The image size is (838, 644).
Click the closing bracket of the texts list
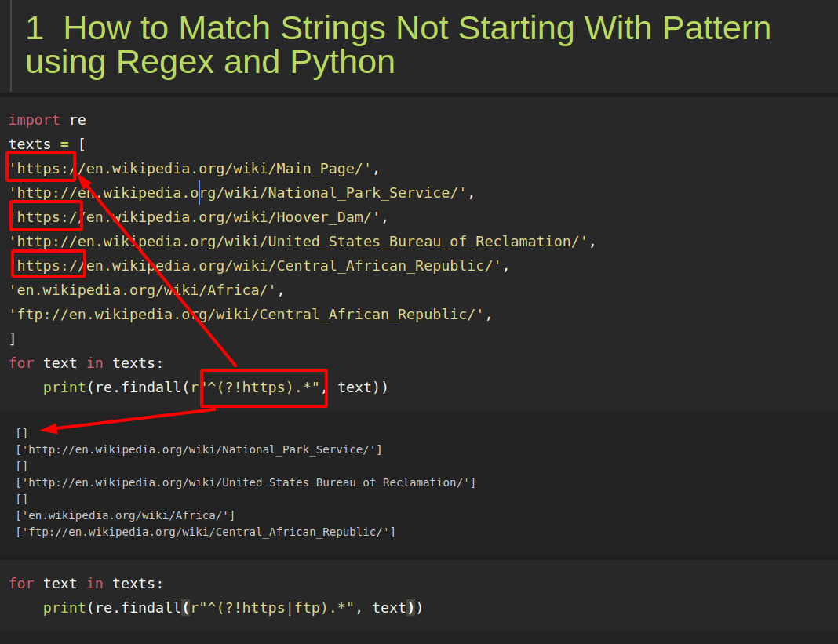coord(13,338)
